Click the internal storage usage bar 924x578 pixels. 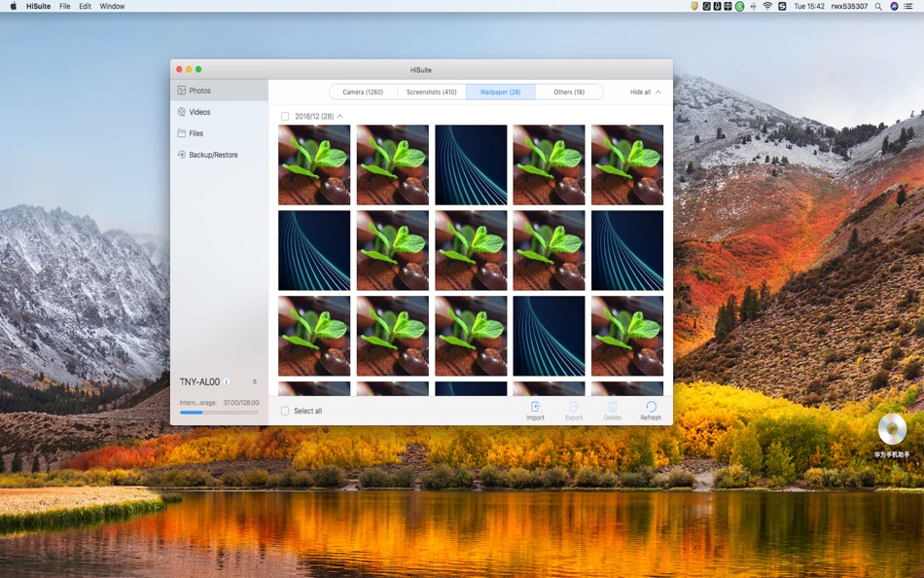(219, 413)
